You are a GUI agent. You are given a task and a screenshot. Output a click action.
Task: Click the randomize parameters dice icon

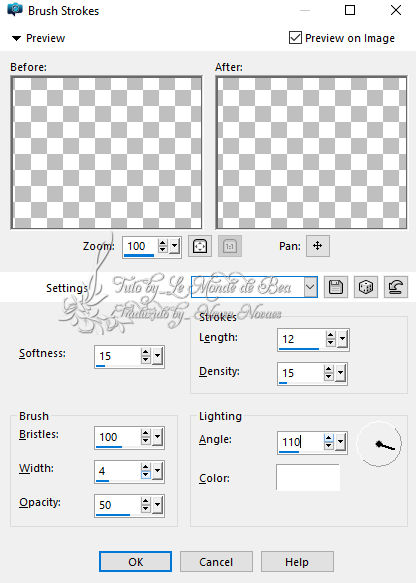click(366, 287)
